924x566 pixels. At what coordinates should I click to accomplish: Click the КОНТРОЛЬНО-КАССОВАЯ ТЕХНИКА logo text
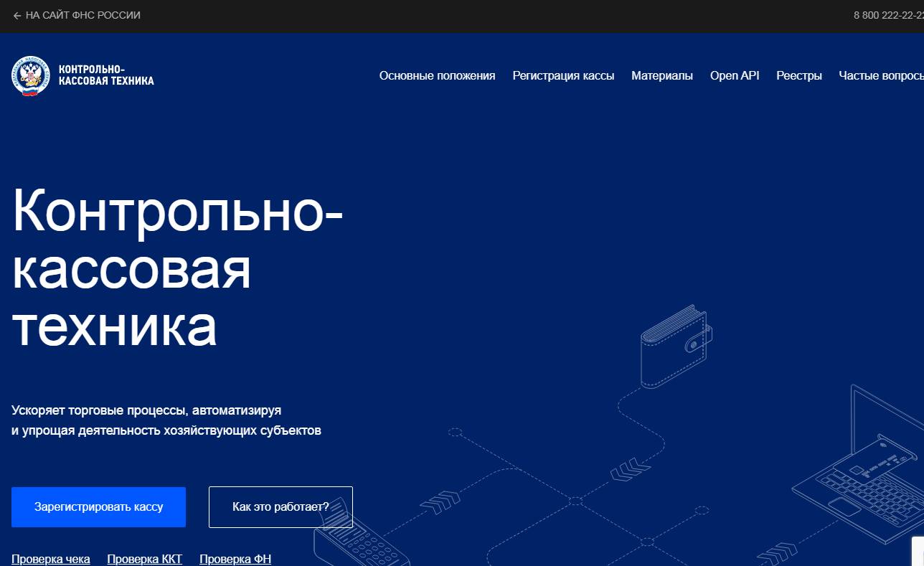coord(106,75)
